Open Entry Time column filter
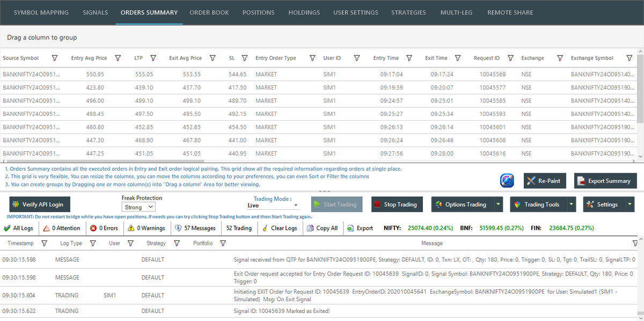The height and width of the screenshot is (321, 644). (x=409, y=58)
